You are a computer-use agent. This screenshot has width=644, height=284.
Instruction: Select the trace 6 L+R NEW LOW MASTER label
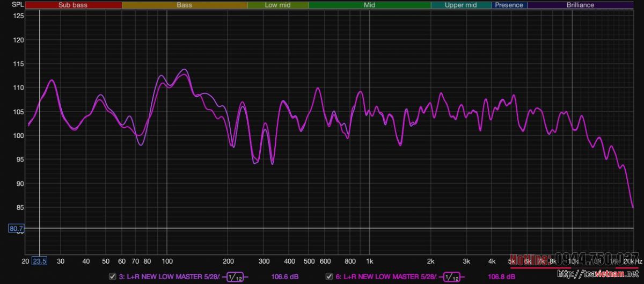point(385,277)
